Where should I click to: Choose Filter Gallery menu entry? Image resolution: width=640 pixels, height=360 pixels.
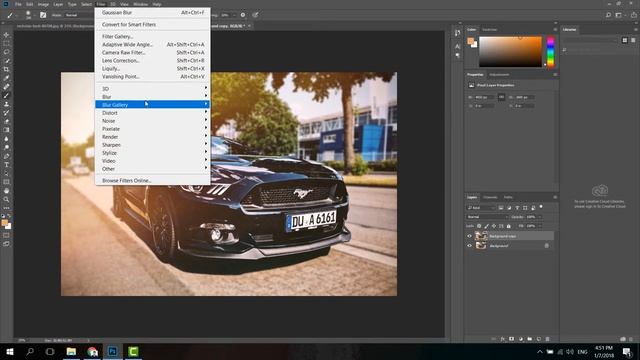pos(152,36)
